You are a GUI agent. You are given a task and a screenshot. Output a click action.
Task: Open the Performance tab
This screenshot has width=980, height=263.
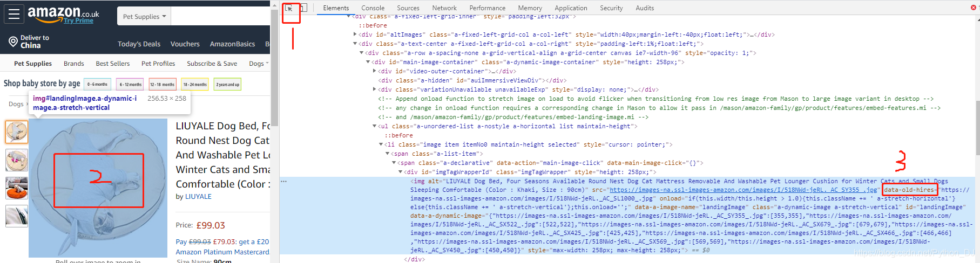click(488, 8)
